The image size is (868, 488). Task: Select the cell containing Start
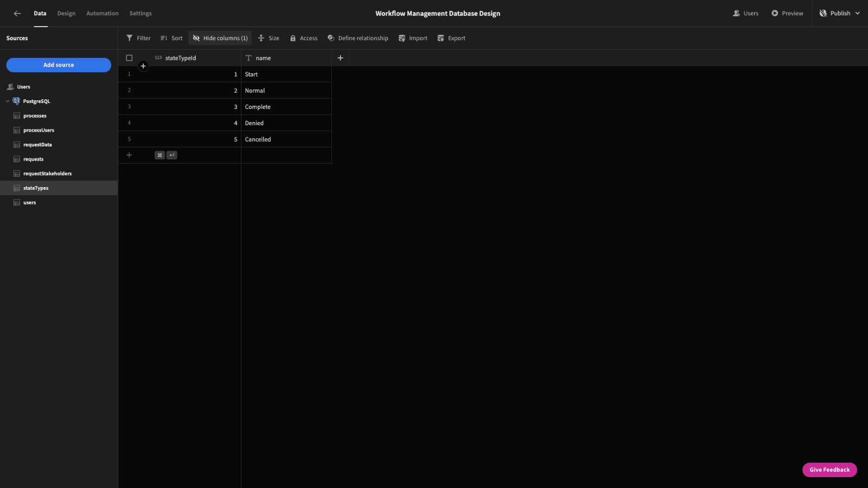[286, 74]
